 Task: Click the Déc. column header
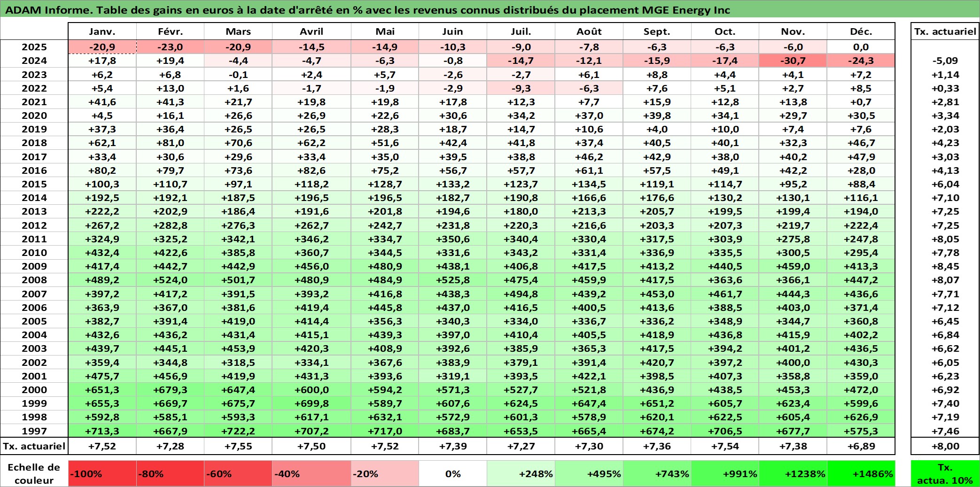[861, 31]
